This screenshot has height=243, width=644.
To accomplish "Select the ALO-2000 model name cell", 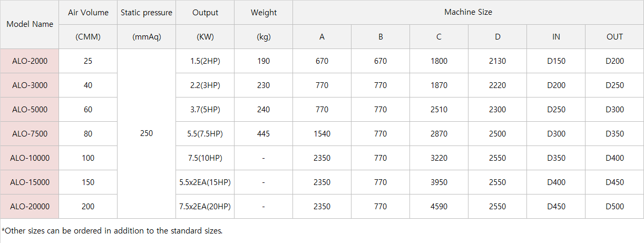I will tap(30, 61).
